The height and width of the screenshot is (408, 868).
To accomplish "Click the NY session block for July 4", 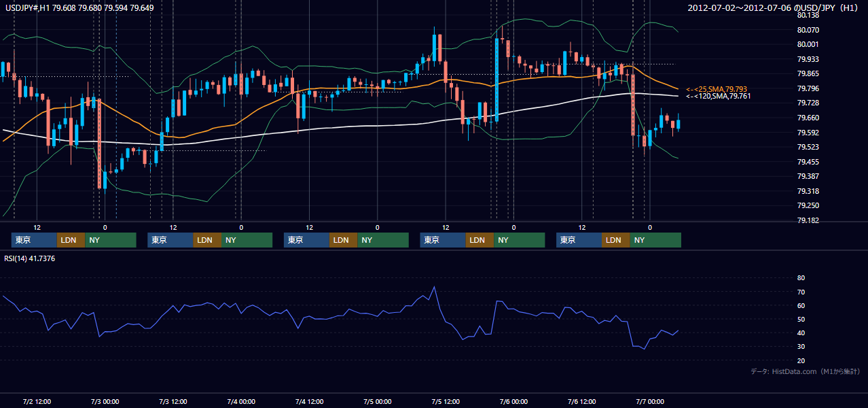I will coord(383,240).
